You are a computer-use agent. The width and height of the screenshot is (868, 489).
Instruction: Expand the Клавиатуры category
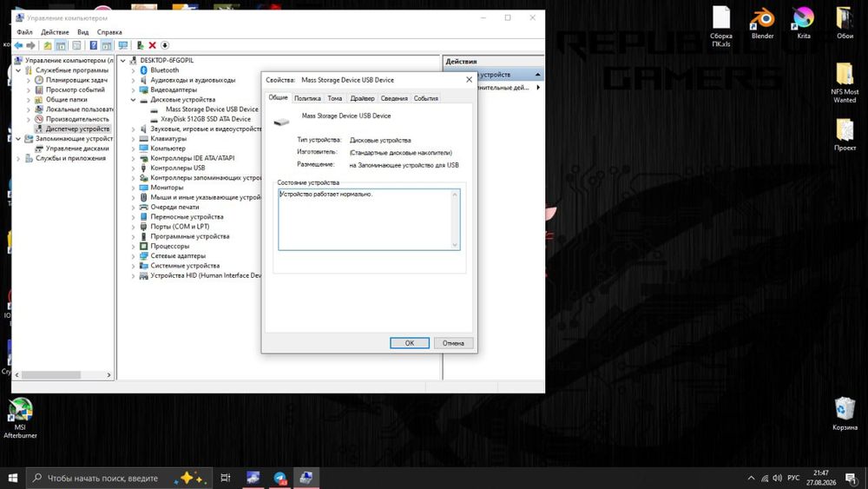pos(134,139)
